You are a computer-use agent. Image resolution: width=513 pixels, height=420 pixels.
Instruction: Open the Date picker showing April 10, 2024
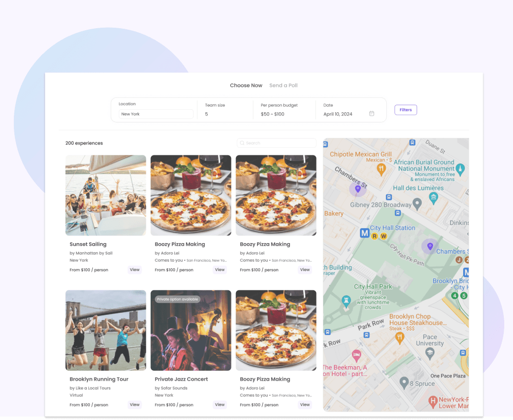click(349, 110)
